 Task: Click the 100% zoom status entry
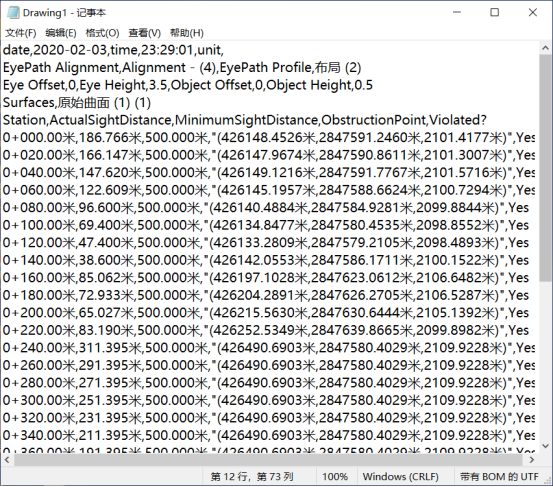point(335,477)
